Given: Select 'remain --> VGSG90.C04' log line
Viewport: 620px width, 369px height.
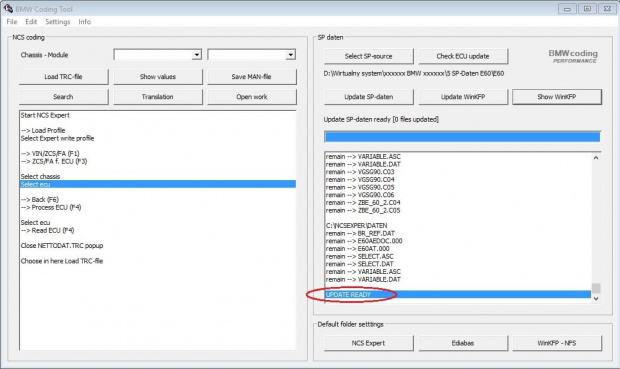Looking at the screenshot, I should [360, 180].
